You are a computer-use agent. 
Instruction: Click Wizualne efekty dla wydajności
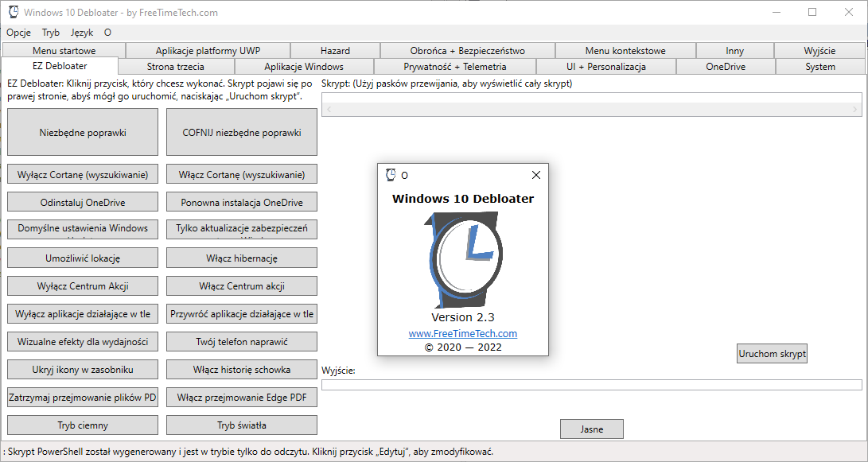coord(83,341)
